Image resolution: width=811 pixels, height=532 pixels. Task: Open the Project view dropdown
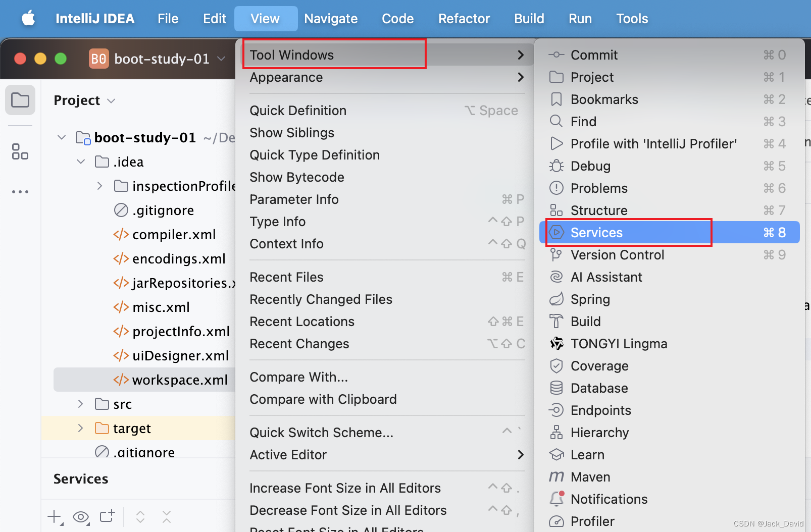coord(112,101)
